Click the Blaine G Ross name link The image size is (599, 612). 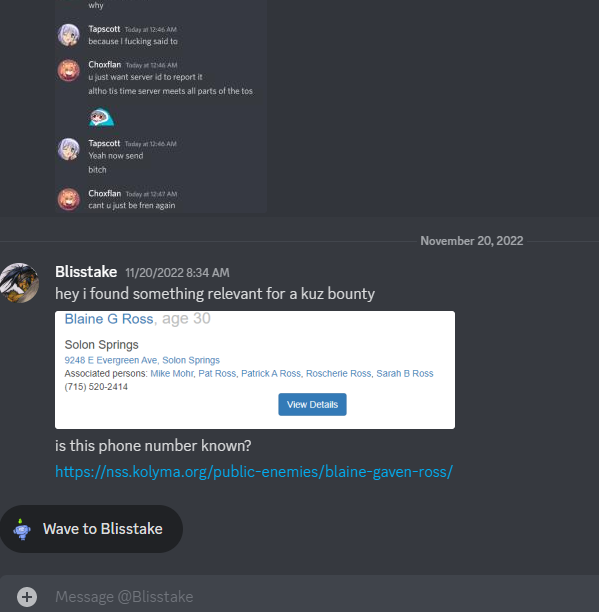pyautogui.click(x=109, y=319)
